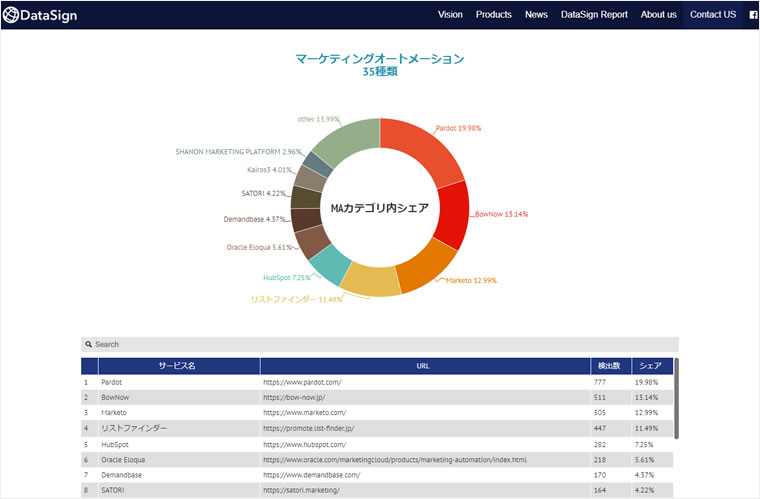The height and width of the screenshot is (499, 760).
Task: Click the DataSign logo
Action: [40, 15]
